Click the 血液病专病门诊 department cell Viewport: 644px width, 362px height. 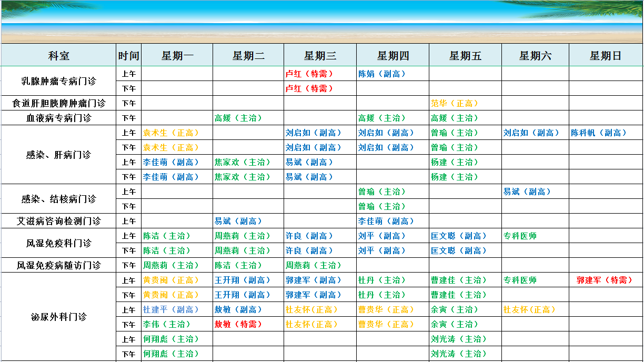(58, 118)
